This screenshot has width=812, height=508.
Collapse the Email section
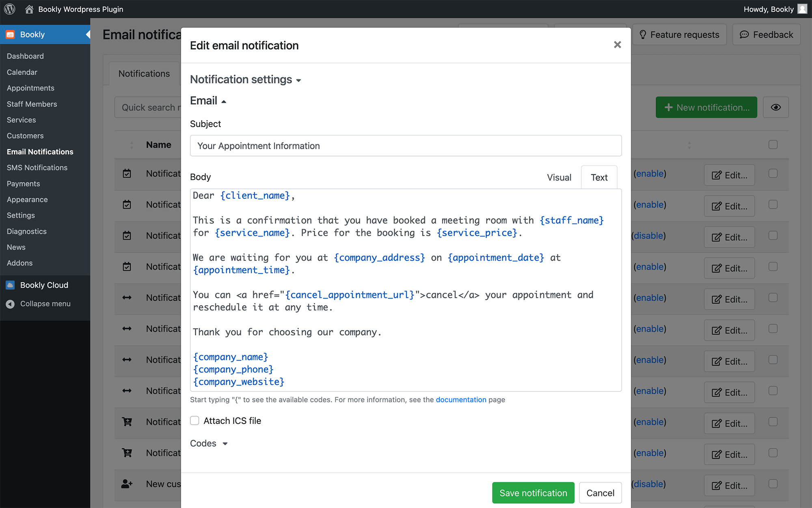(x=208, y=100)
